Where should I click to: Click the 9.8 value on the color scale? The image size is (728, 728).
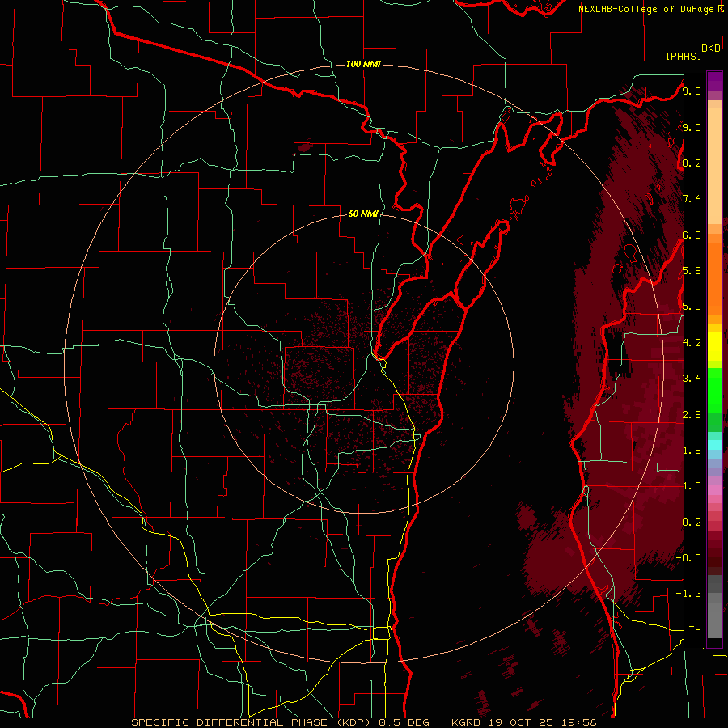click(x=692, y=91)
